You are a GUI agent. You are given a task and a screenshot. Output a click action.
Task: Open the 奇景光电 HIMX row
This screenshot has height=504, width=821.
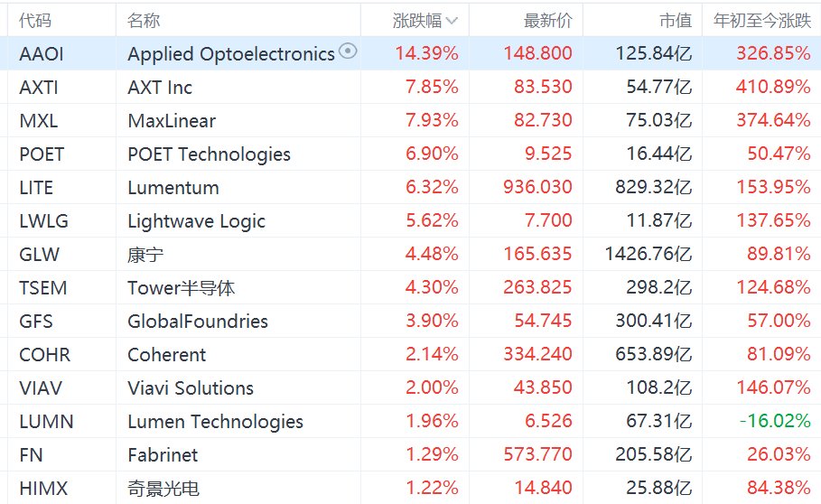(410, 488)
